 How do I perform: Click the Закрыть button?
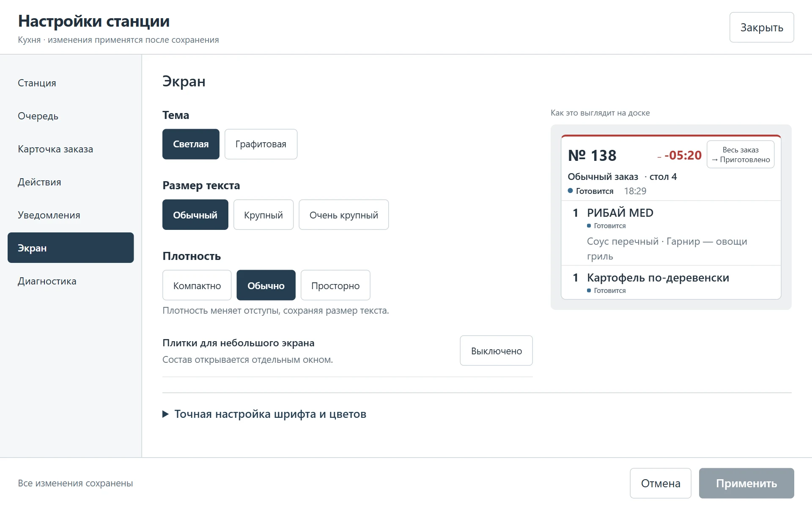(x=762, y=28)
